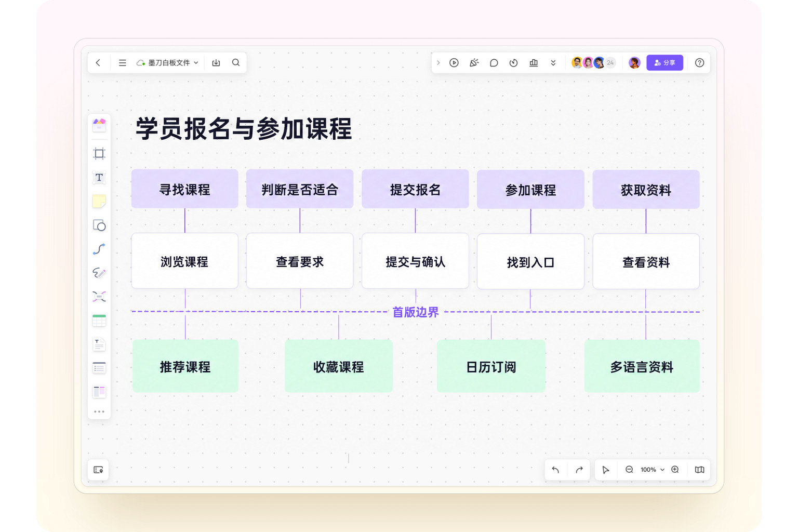Pick the yellow sticky note tool
The width and height of the screenshot is (798, 532).
coord(99,201)
